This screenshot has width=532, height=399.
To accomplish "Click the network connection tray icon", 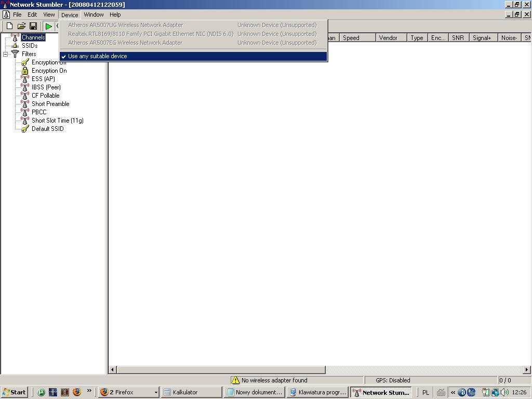I will click(495, 392).
